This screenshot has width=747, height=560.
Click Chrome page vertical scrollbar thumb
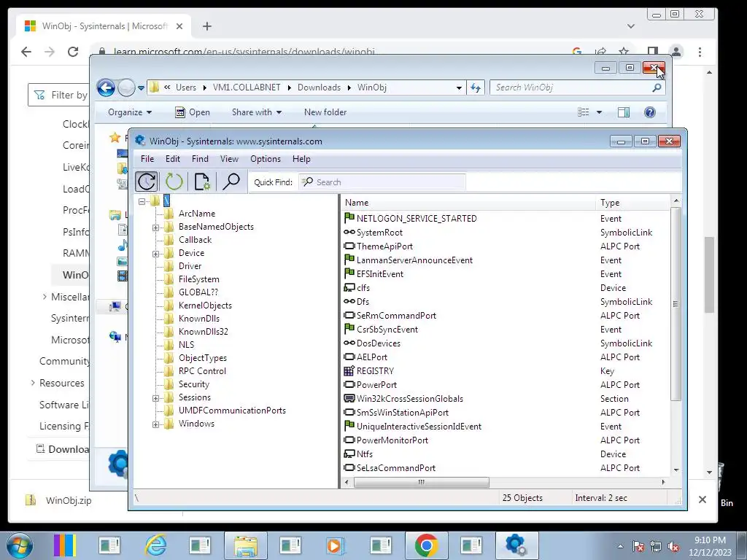(709, 274)
